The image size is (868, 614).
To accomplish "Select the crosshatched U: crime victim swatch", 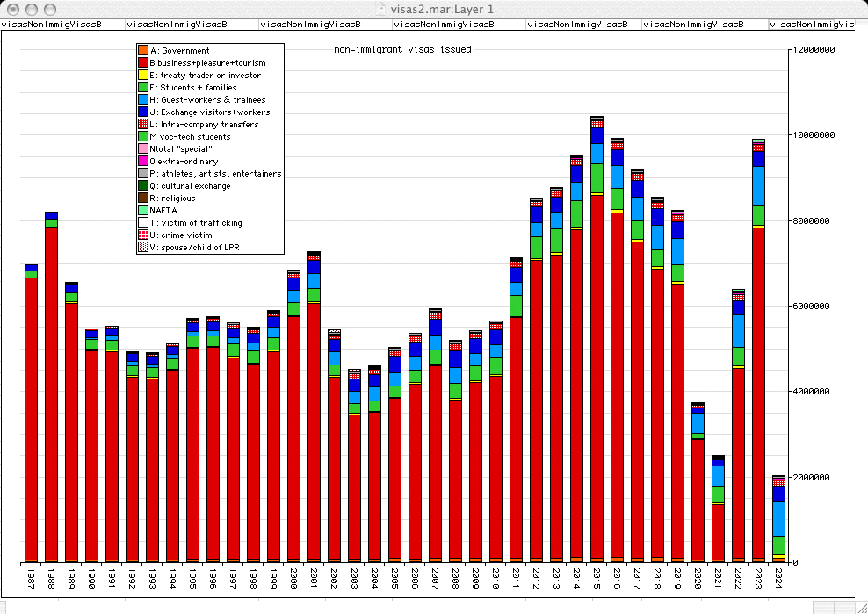I will [142, 235].
